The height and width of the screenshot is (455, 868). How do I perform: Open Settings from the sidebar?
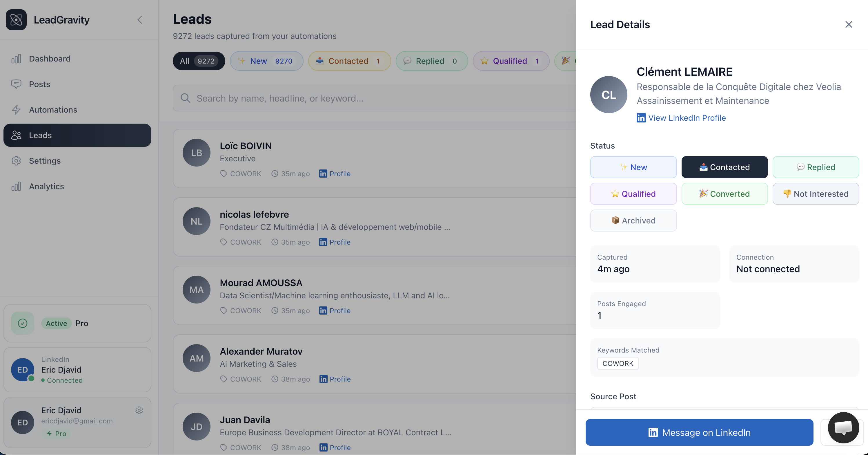(x=44, y=160)
